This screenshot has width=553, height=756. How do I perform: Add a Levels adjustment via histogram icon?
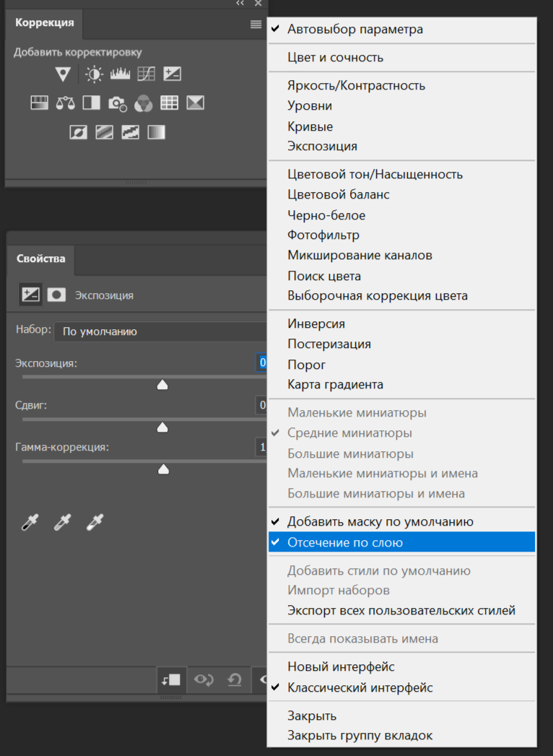tap(120, 74)
